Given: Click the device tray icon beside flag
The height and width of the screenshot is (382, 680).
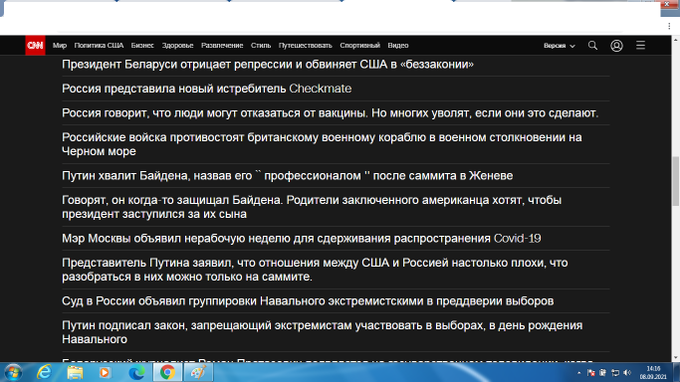Looking at the screenshot, I should tap(603, 373).
